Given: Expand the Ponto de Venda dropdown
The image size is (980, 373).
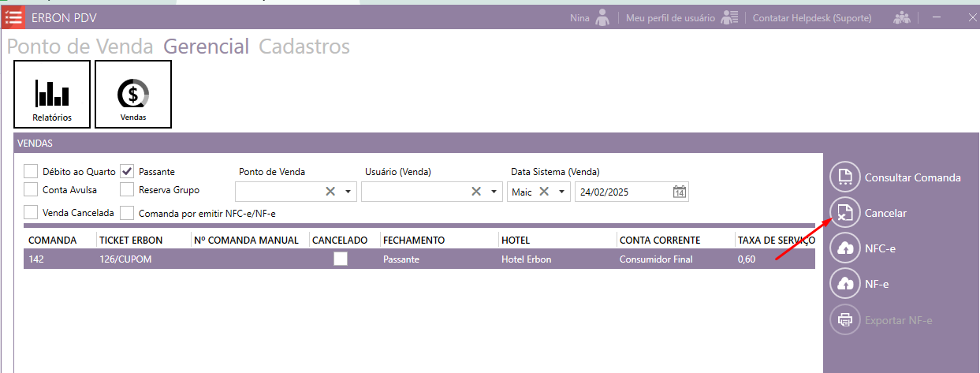Looking at the screenshot, I should 348,192.
